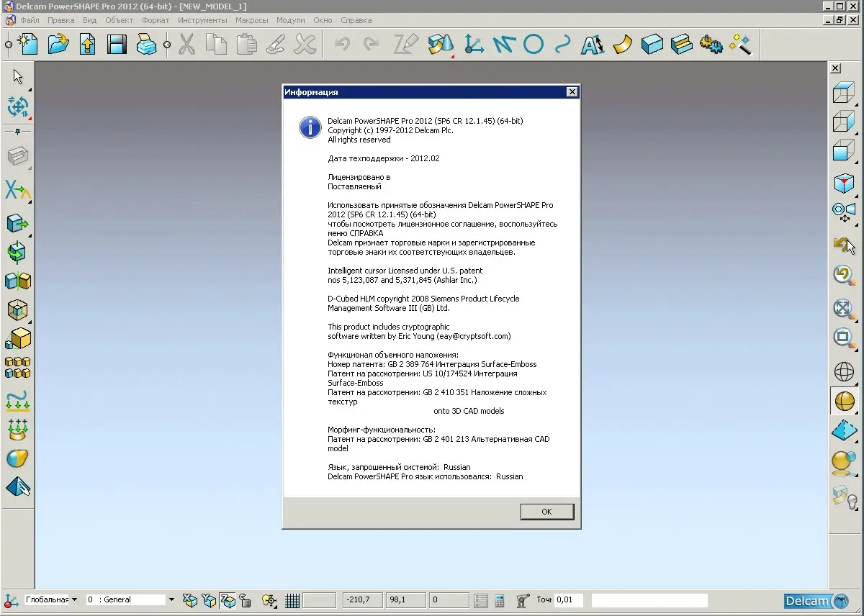This screenshot has height=616, width=864.
Task: Open the position entry form icon in status bar
Action: click(x=480, y=600)
